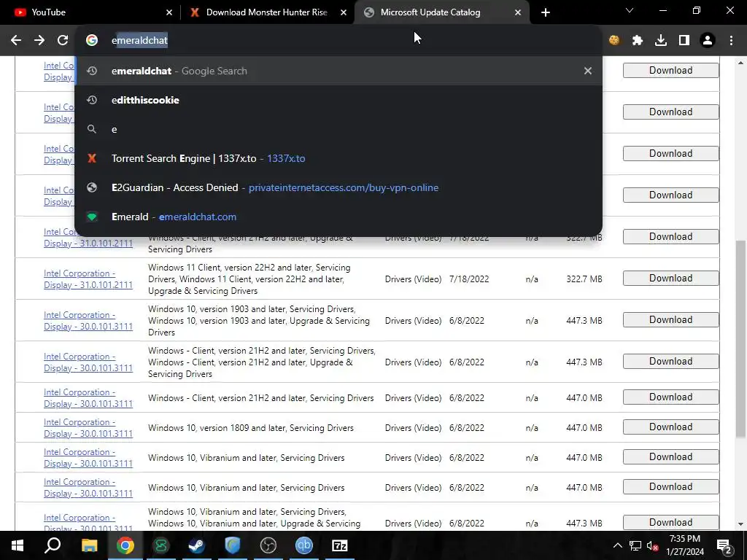747x560 pixels.
Task: Click the page vertical scrollbar thumb
Action: (740, 338)
